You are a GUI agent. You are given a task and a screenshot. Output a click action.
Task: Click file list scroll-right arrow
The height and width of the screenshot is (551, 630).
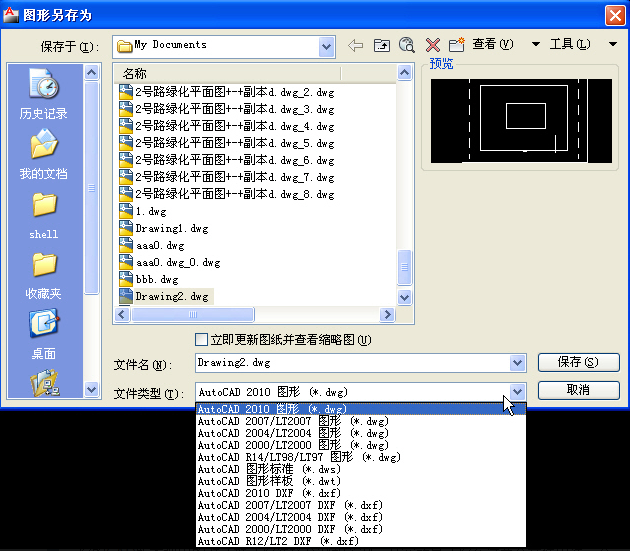387,314
